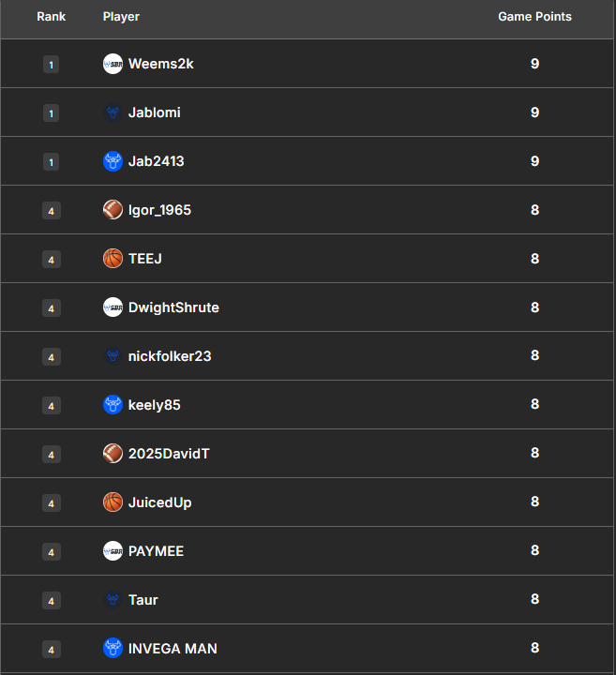
Task: Open PAYMEE's player profile link
Action: click(156, 551)
